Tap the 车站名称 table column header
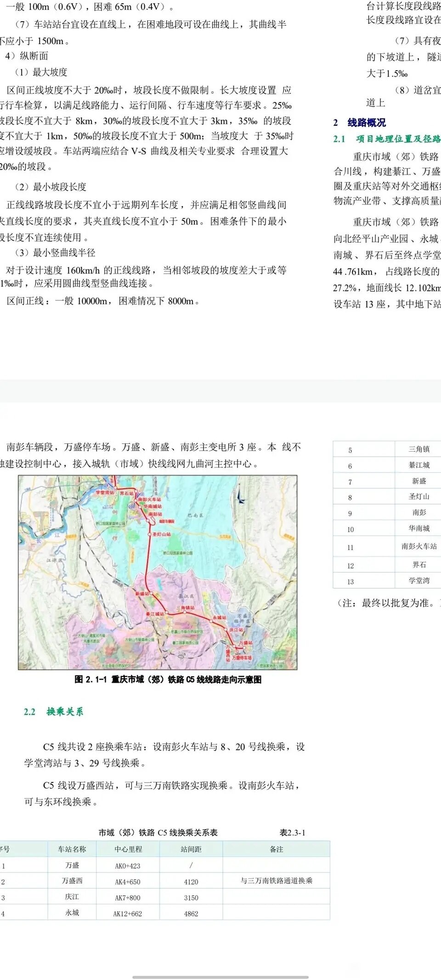Screen dimensions: 441x980 72,850
